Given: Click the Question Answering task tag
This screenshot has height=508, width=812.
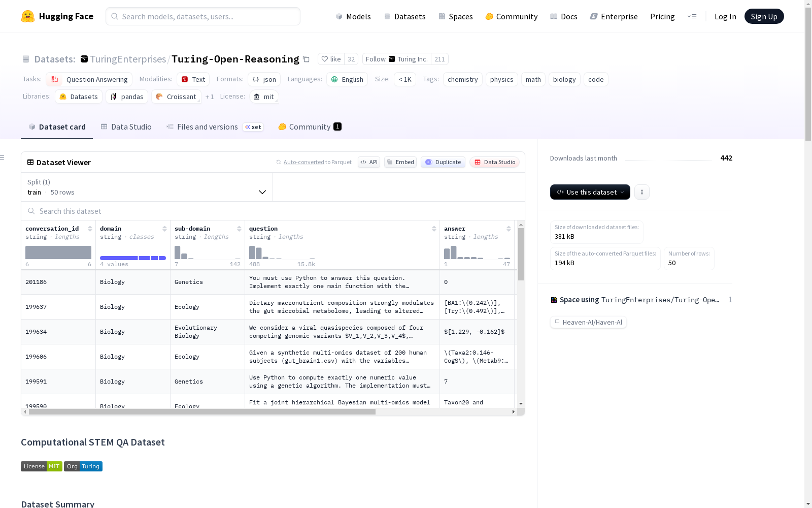Looking at the screenshot, I should 89,79.
